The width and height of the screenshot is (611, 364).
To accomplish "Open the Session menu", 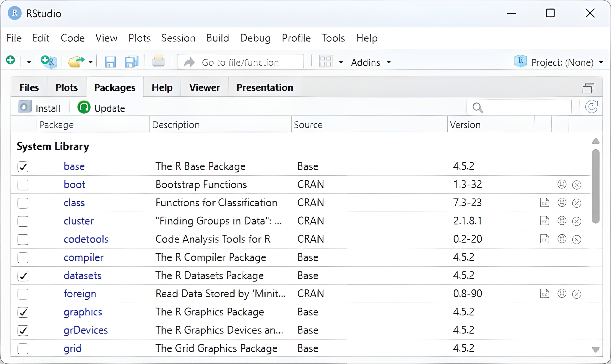I will 178,38.
